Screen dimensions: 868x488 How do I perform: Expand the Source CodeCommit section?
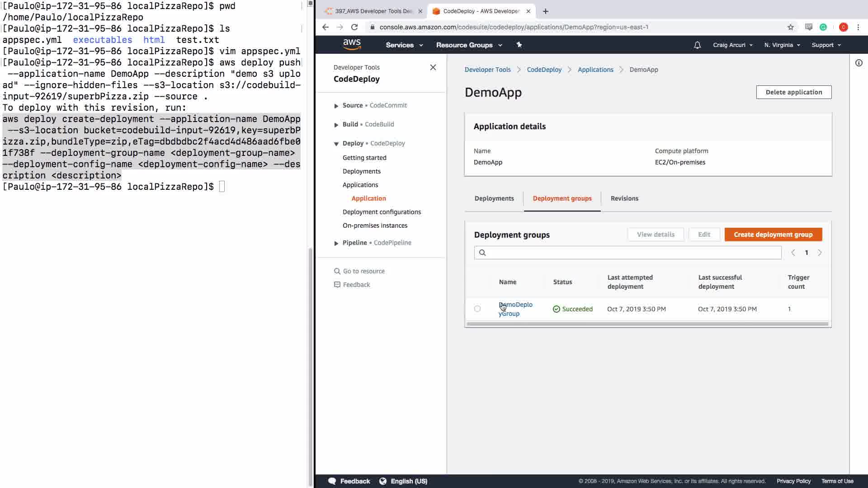coord(336,106)
